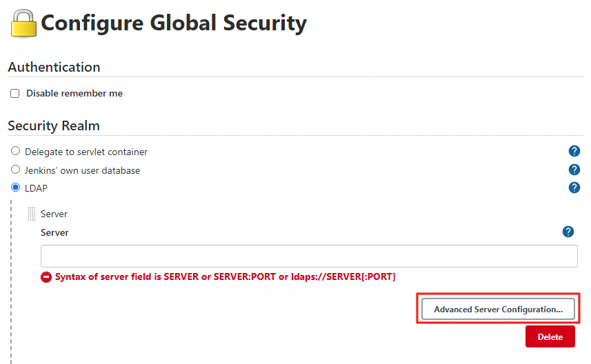Choose Jenkins' own user database radio button

tap(15, 170)
